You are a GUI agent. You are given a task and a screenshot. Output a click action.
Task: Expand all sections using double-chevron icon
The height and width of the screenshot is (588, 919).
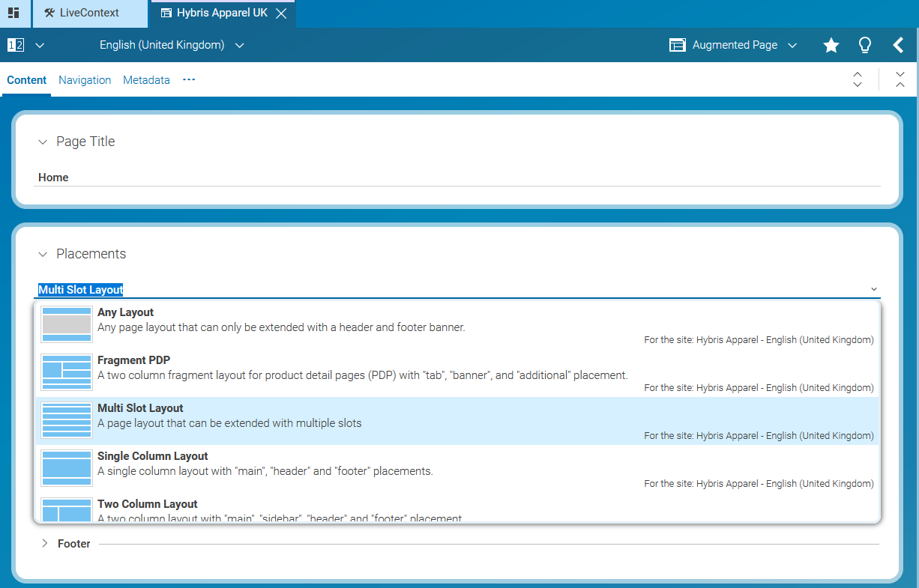click(x=857, y=79)
